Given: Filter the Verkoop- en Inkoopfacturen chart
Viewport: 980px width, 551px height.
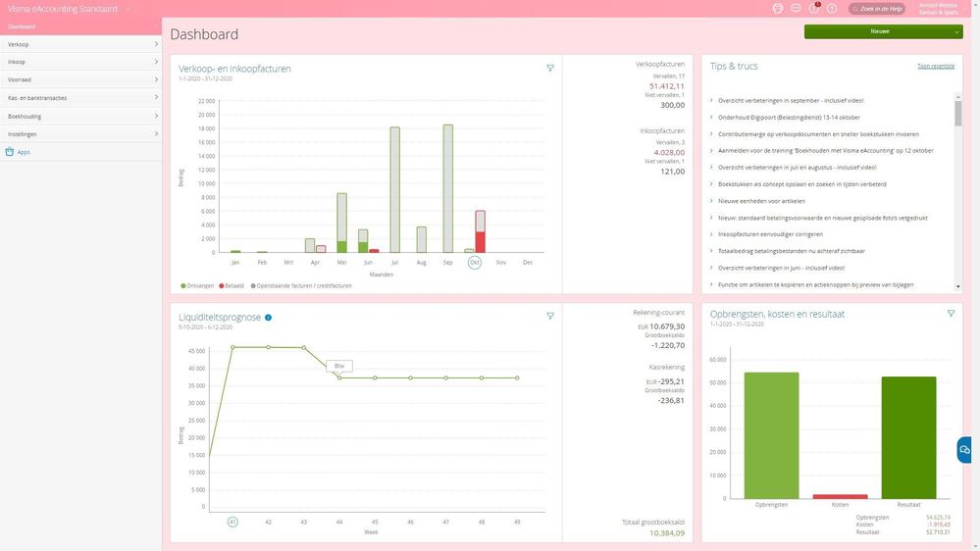Looking at the screenshot, I should click(x=550, y=68).
